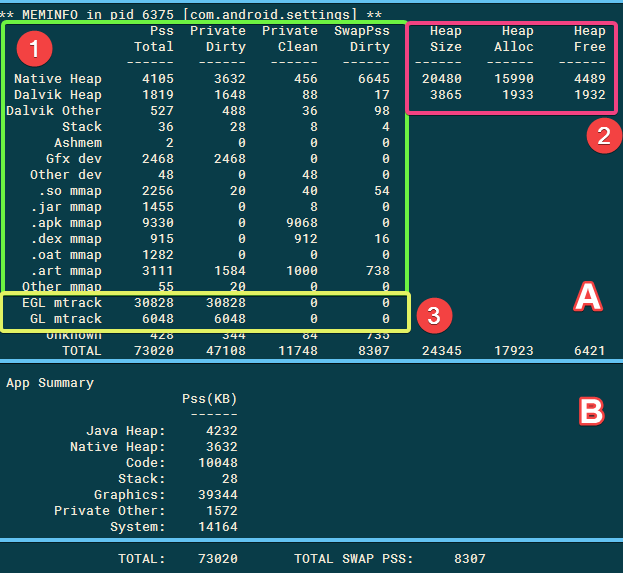Select the Heap Alloc value 15990

(x=514, y=79)
